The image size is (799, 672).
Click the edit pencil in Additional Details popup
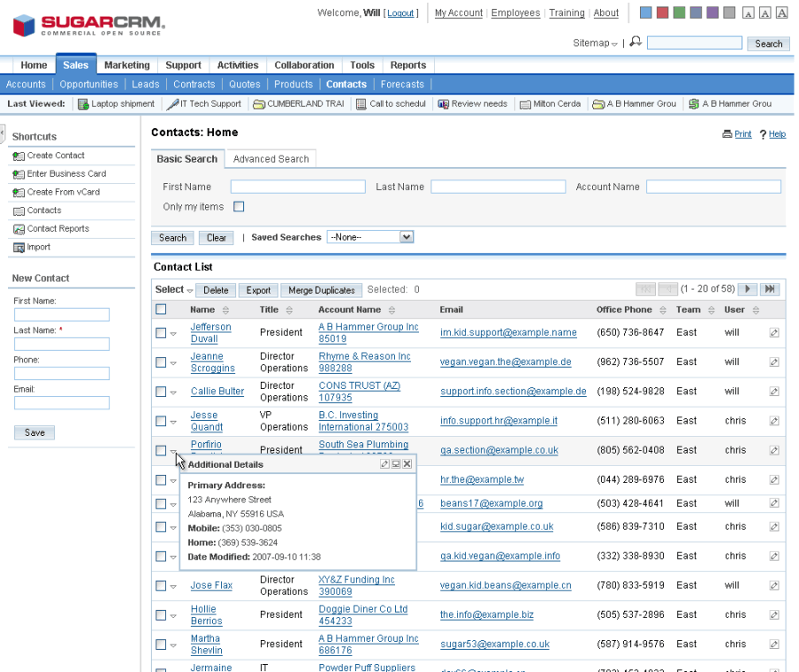coord(384,464)
